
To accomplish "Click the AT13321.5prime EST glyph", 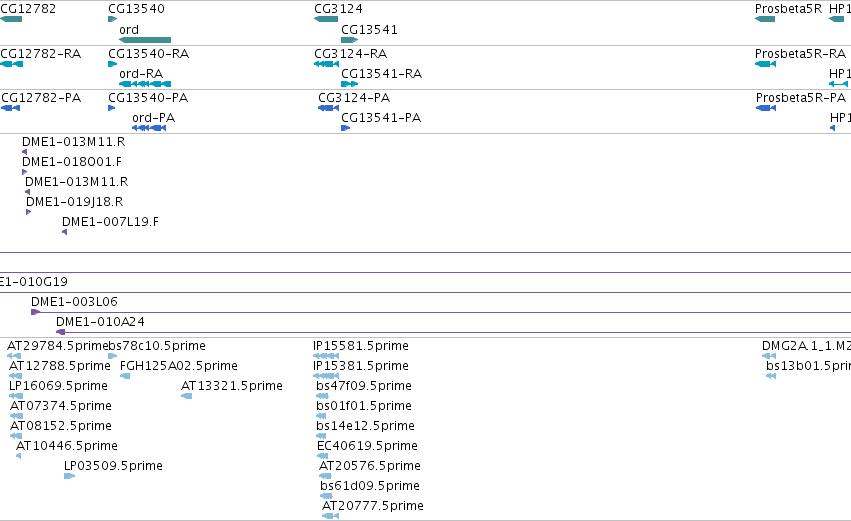I will 186,396.
